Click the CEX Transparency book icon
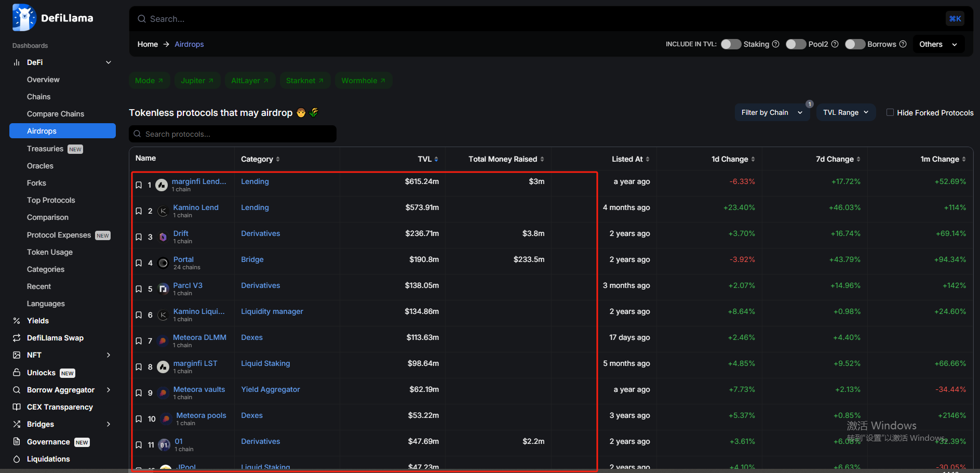The image size is (980, 473). coord(17,407)
